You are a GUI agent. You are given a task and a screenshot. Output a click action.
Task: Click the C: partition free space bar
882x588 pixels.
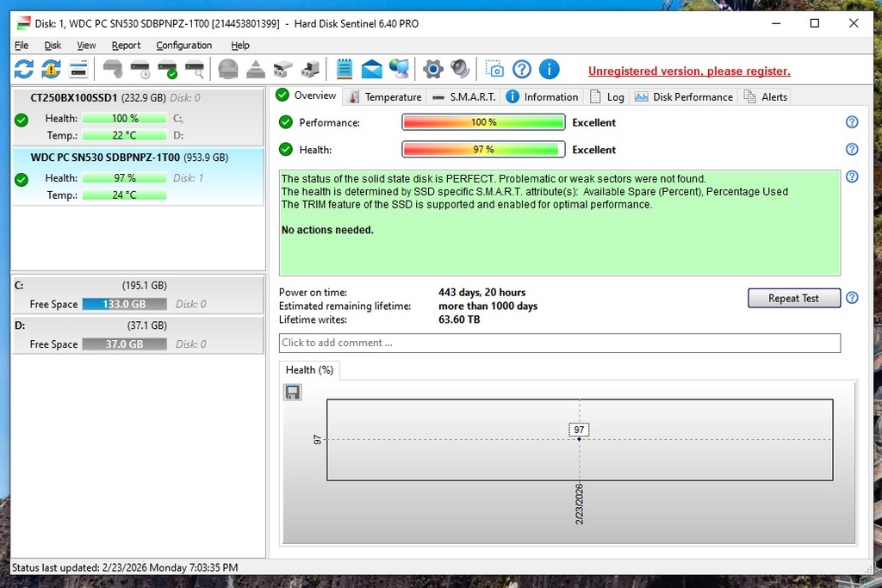tap(124, 304)
